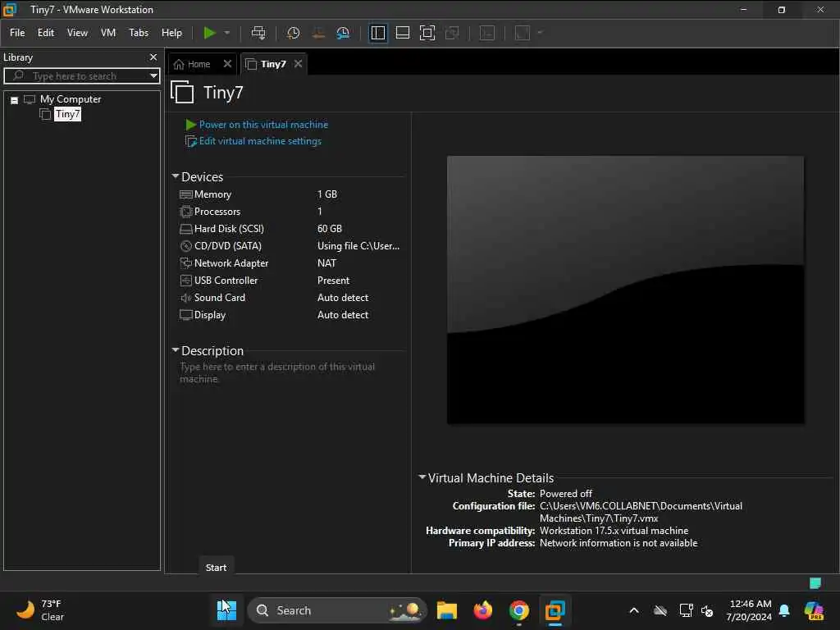The image size is (840, 630).
Task: Open Google Chrome from the taskbar
Action: point(518,610)
